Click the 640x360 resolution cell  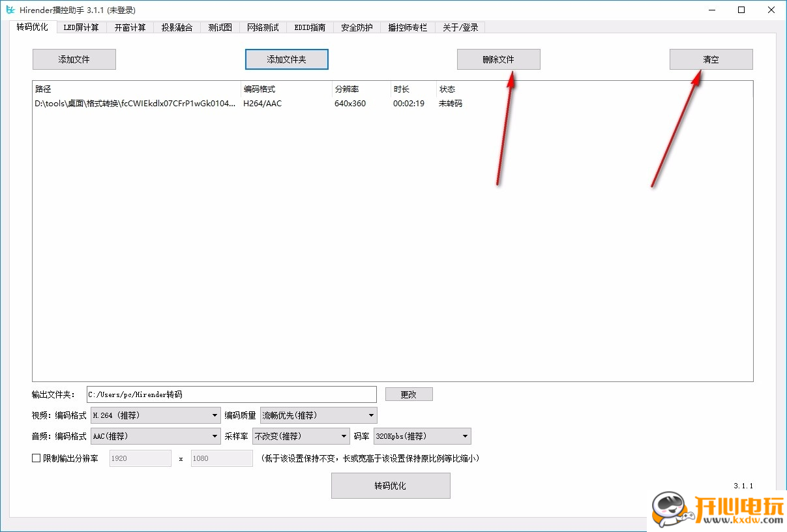tap(350, 103)
